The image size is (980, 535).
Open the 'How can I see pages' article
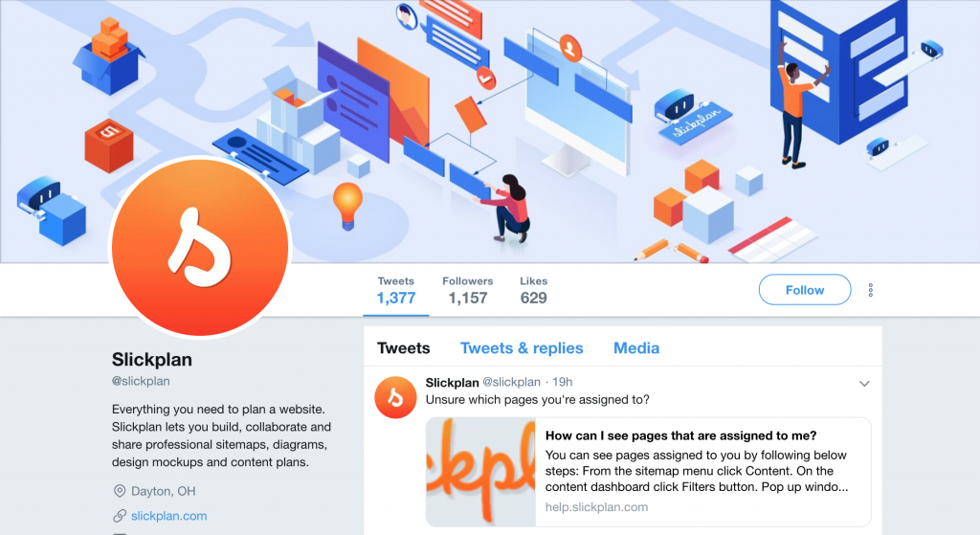pos(680,435)
